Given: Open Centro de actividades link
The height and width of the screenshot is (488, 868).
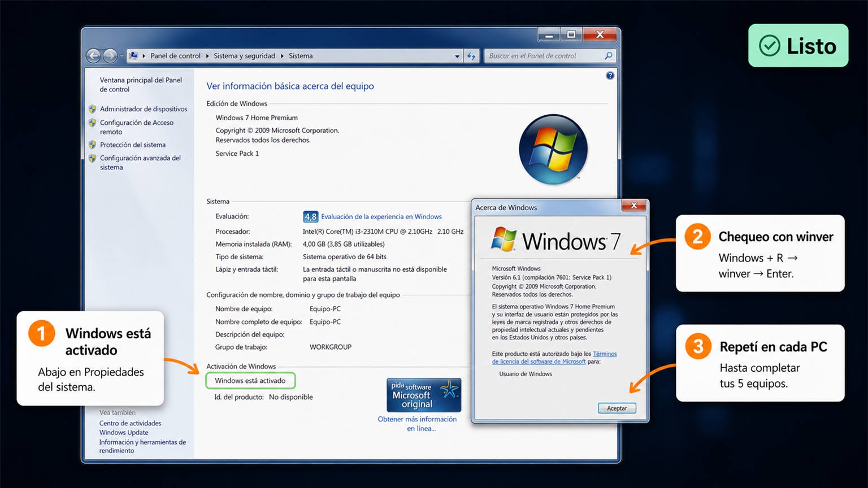Looking at the screenshot, I should point(131,423).
